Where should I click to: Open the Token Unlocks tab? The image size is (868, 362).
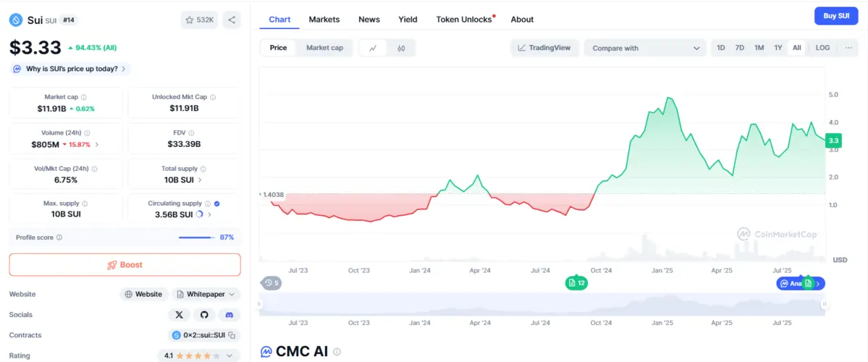(464, 20)
